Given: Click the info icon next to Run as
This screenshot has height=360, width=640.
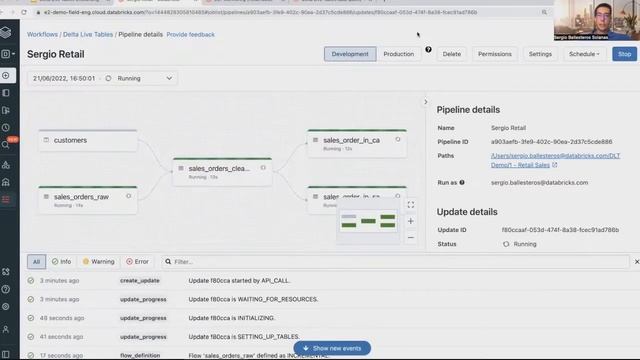Looking at the screenshot, I should 462,182.
